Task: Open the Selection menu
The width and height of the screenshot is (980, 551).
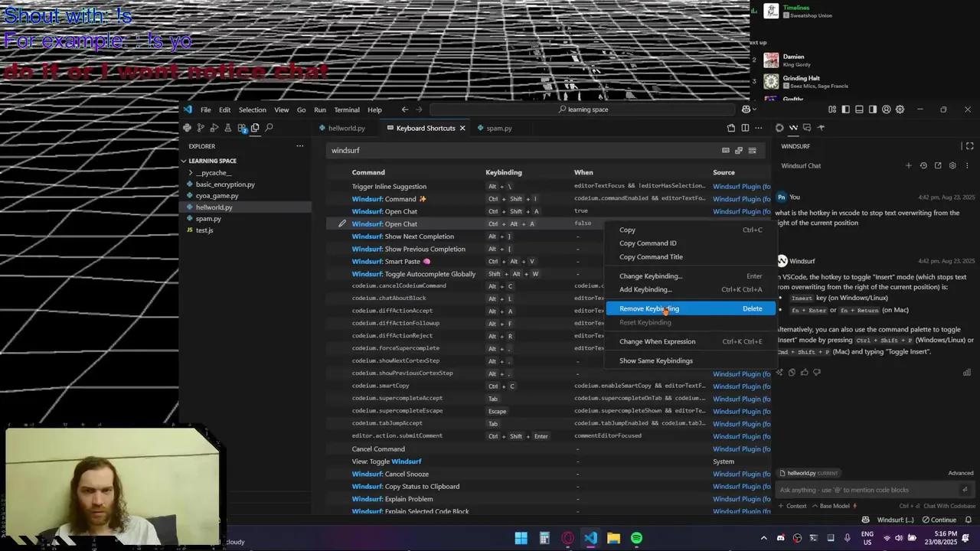Action: click(x=252, y=109)
